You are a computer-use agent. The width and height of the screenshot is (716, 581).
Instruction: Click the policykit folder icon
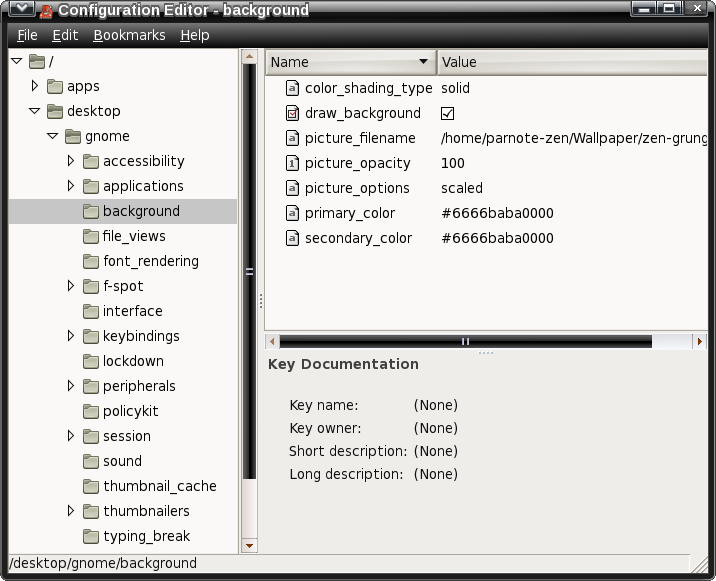pyautogui.click(x=91, y=411)
